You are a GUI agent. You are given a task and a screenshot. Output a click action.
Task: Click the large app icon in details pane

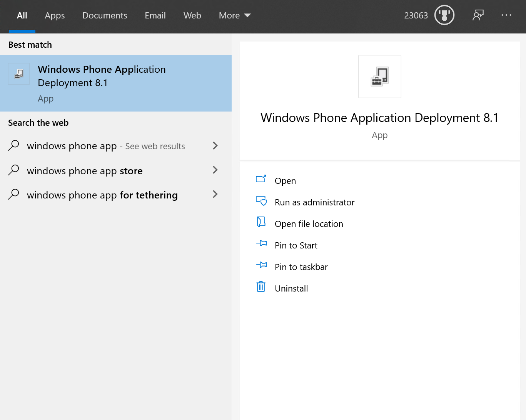coord(380,77)
